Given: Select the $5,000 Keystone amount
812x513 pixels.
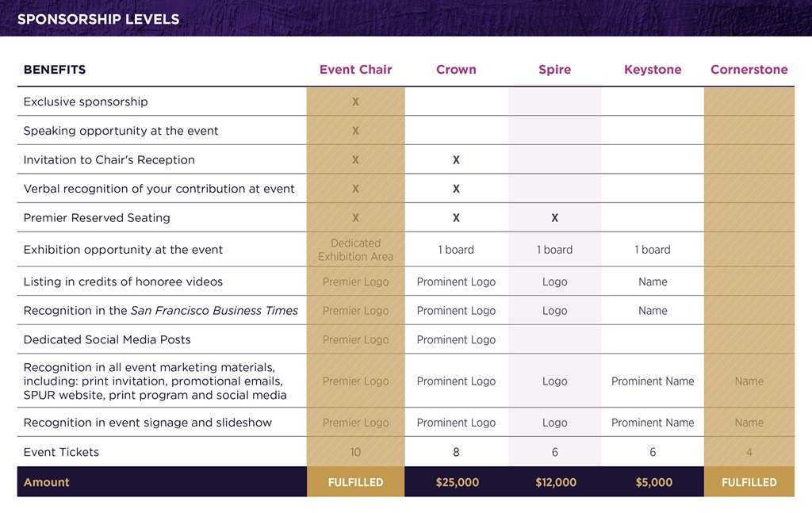Looking at the screenshot, I should tap(653, 482).
